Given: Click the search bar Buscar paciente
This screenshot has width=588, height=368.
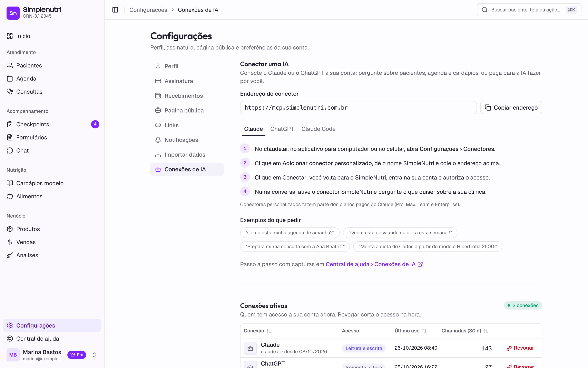Looking at the screenshot, I should coord(529,10).
